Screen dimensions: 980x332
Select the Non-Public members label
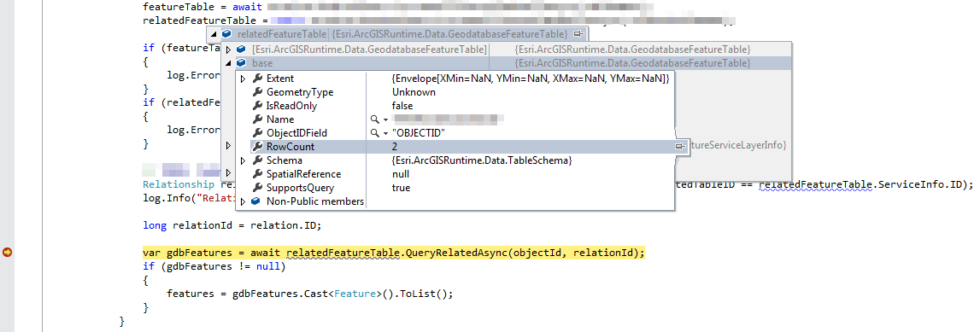315,201
